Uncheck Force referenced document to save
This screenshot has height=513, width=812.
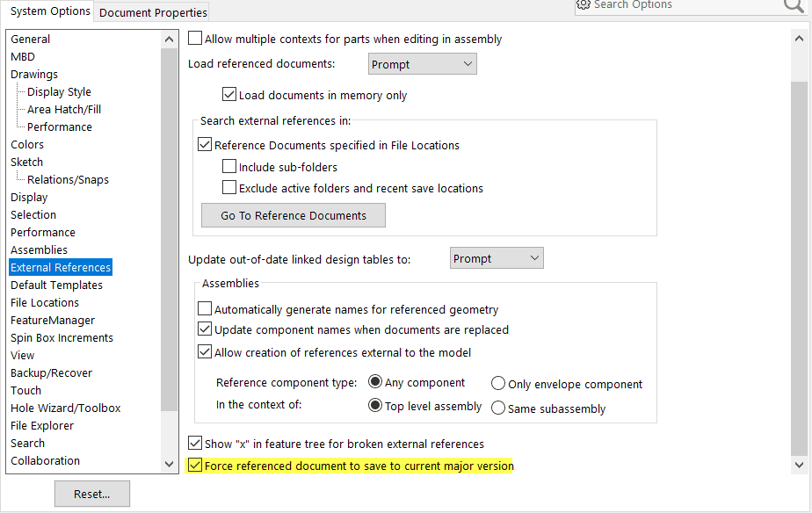(x=195, y=466)
